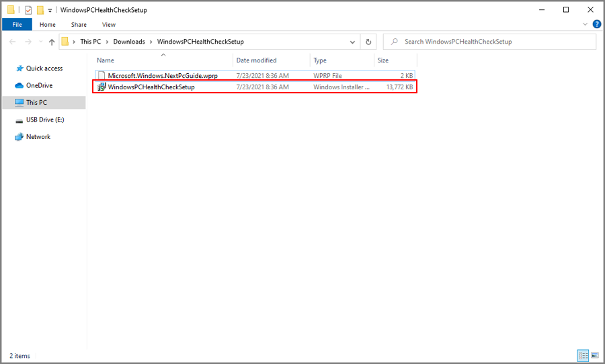The height and width of the screenshot is (364, 605).
Task: Click the 'WPRP File' type cell
Action: coord(327,76)
